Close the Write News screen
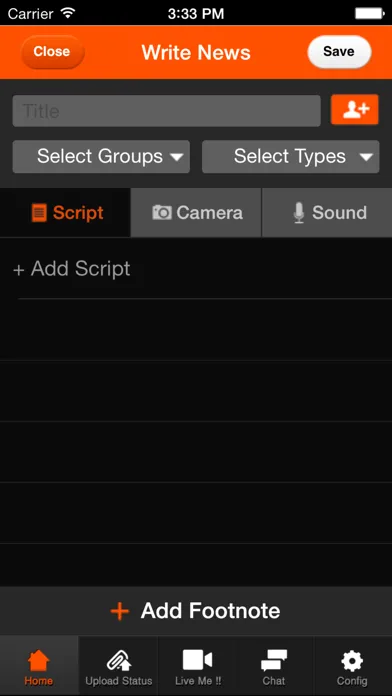Image resolution: width=392 pixels, height=696 pixels. pos(52,52)
